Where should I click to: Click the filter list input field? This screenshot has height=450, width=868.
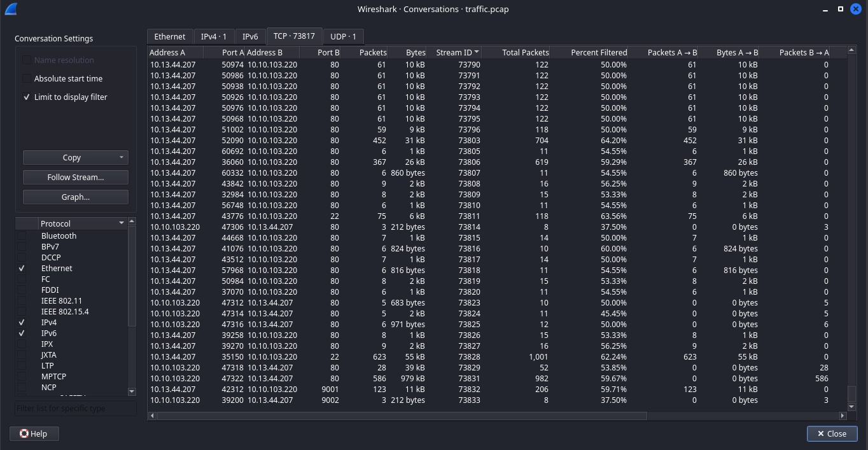click(x=75, y=408)
